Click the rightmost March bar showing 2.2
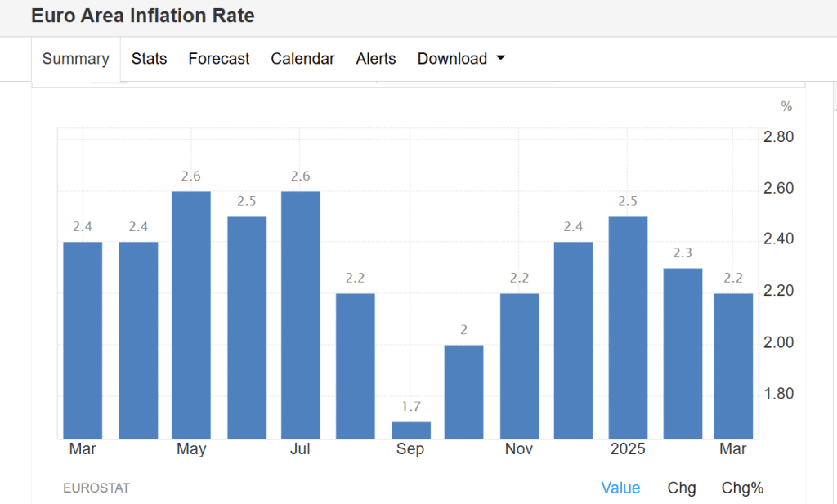This screenshot has width=837, height=504. (x=733, y=366)
